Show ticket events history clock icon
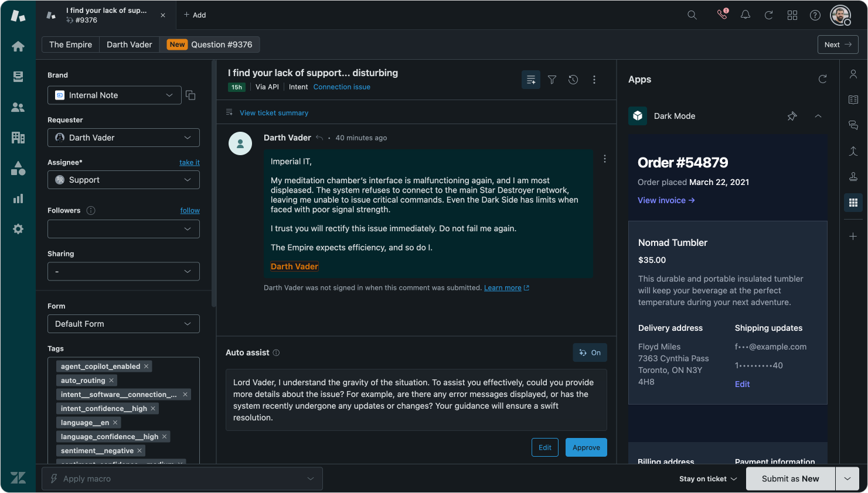Viewport: 868px width, 493px height. (x=573, y=80)
